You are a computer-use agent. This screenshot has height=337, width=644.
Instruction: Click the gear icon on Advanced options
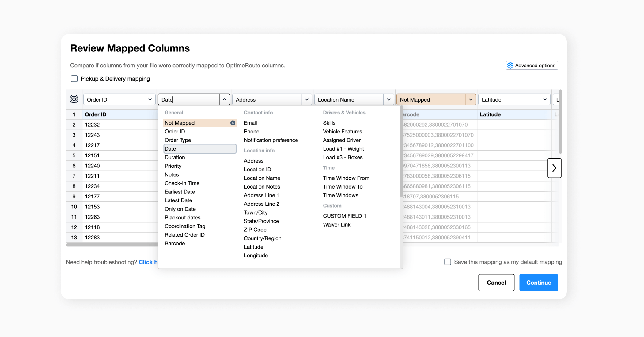tap(510, 65)
